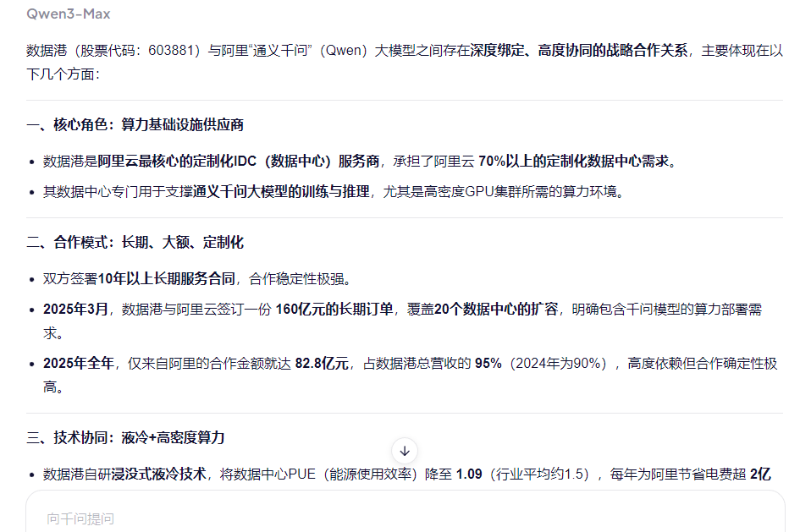The image size is (800, 532).
Task: Click text 明确包含千问模型的算力部署需
Action: (x=667, y=310)
